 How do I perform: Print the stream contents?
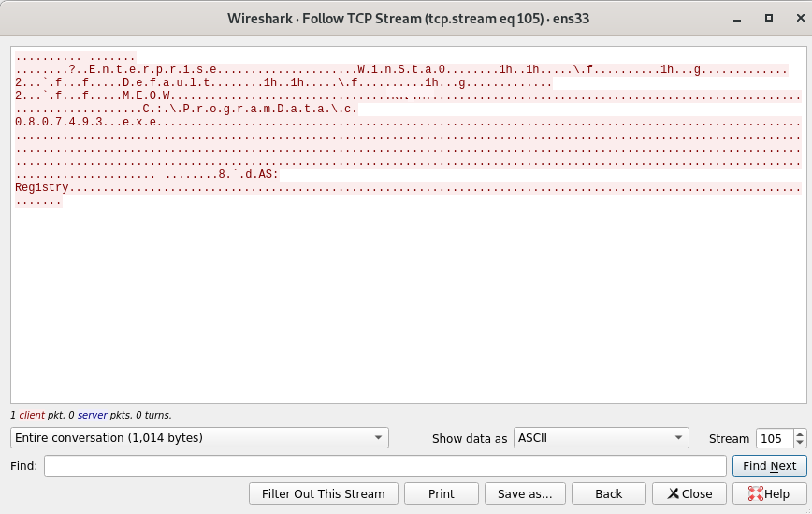[x=442, y=493]
